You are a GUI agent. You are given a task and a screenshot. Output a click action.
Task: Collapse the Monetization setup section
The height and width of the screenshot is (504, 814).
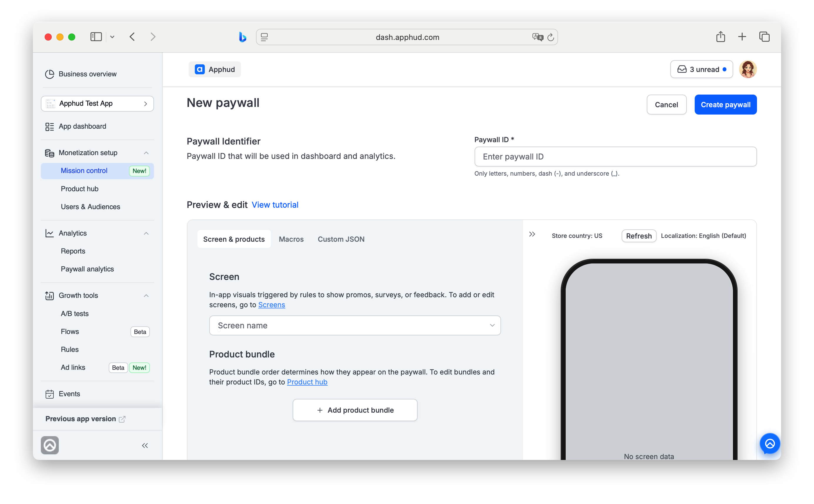click(x=146, y=153)
